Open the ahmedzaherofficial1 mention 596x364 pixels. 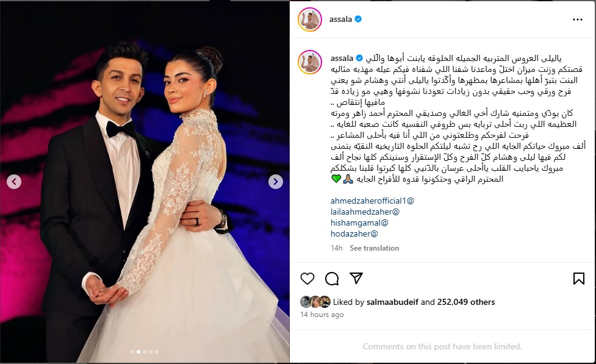tap(372, 201)
